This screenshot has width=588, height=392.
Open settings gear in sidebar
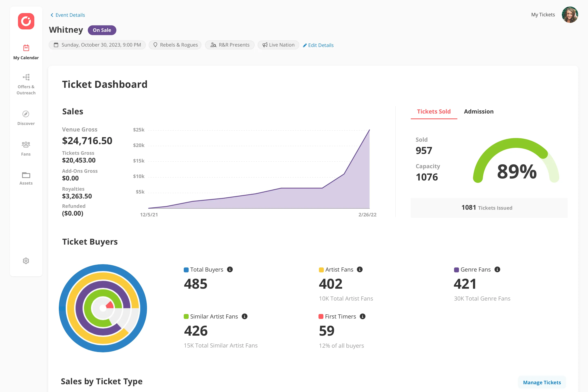pyautogui.click(x=26, y=261)
